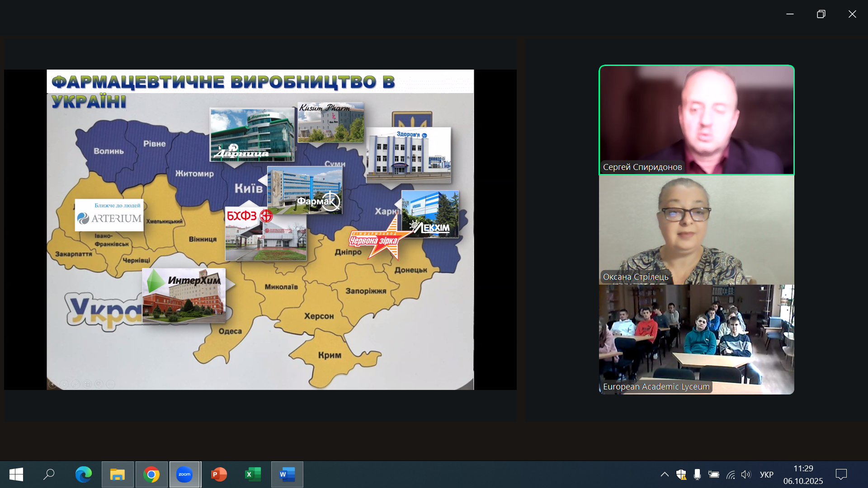Select Сергей Спиридонов video tile
Viewport: 868px width, 488px height.
[696, 120]
